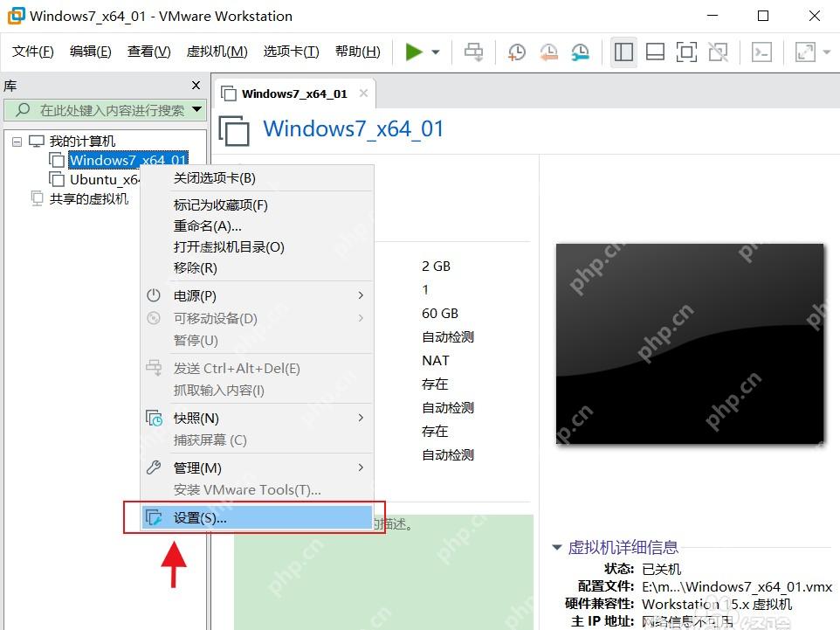Select Windows7_x64_01 in the library tree

pyautogui.click(x=128, y=160)
